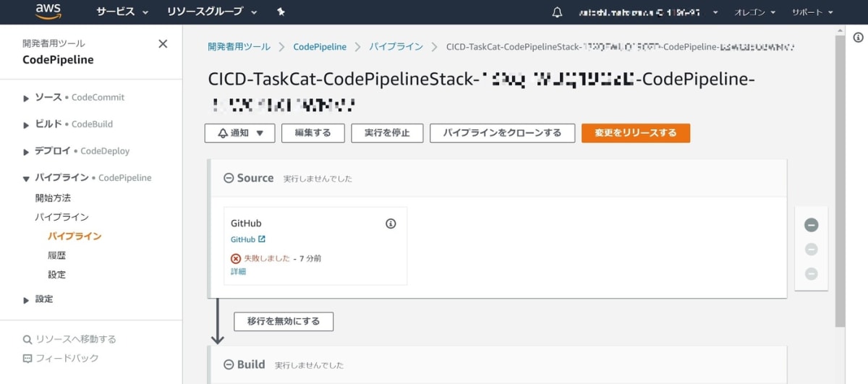The height and width of the screenshot is (384, 868).
Task: Click 実行を停止 button
Action: click(387, 133)
